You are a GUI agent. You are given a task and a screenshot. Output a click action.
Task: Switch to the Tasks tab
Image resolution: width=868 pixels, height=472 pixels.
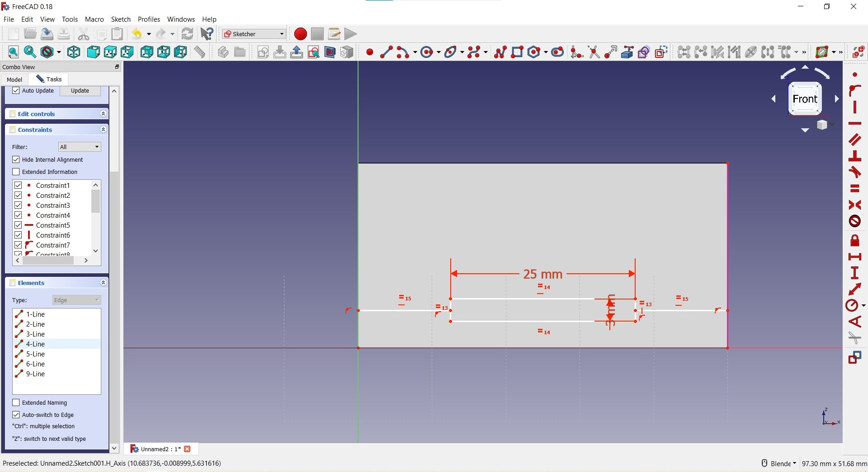[x=49, y=79]
